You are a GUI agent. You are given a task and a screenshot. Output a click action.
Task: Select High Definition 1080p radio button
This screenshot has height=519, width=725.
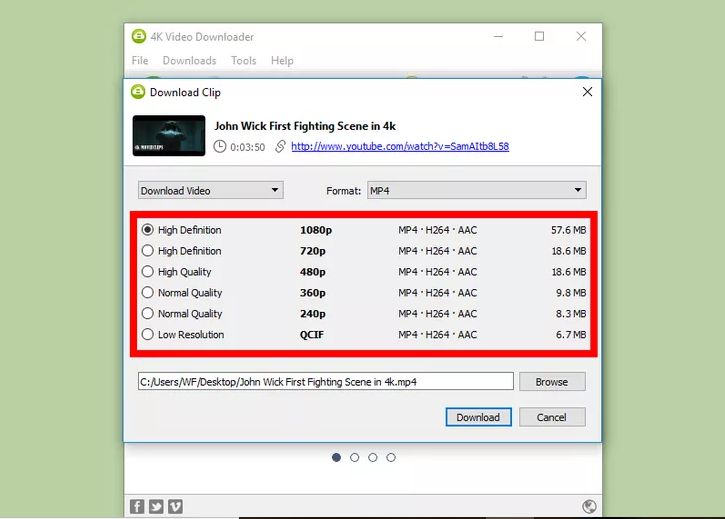coord(147,229)
